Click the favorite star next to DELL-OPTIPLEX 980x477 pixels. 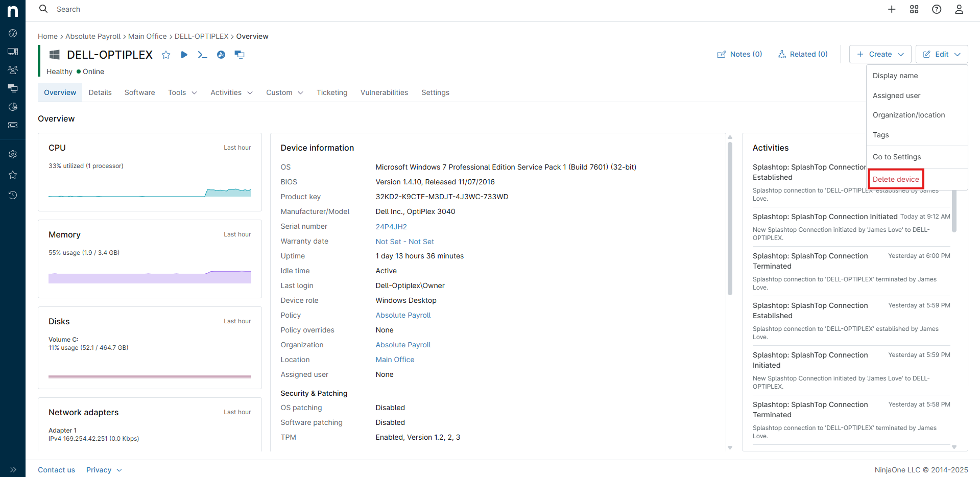(166, 55)
